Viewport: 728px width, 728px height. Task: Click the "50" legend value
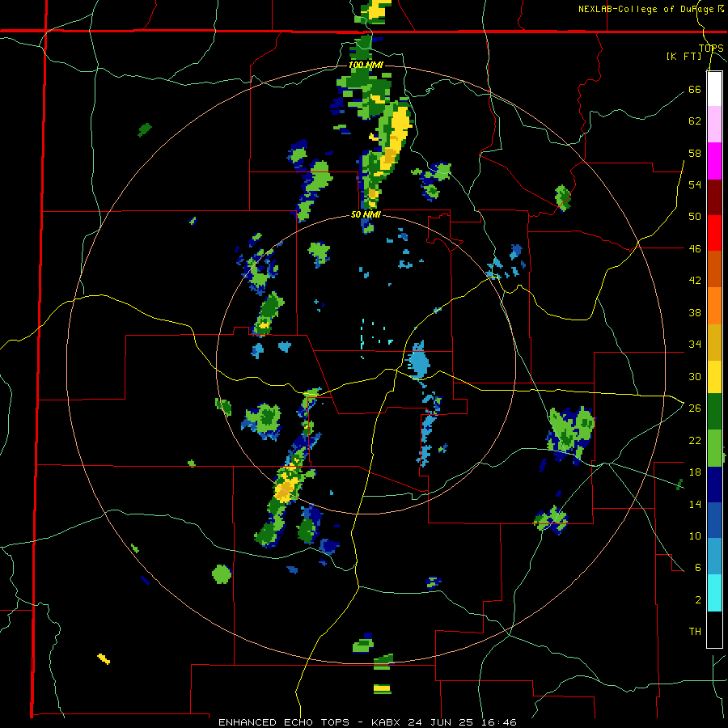tap(695, 217)
